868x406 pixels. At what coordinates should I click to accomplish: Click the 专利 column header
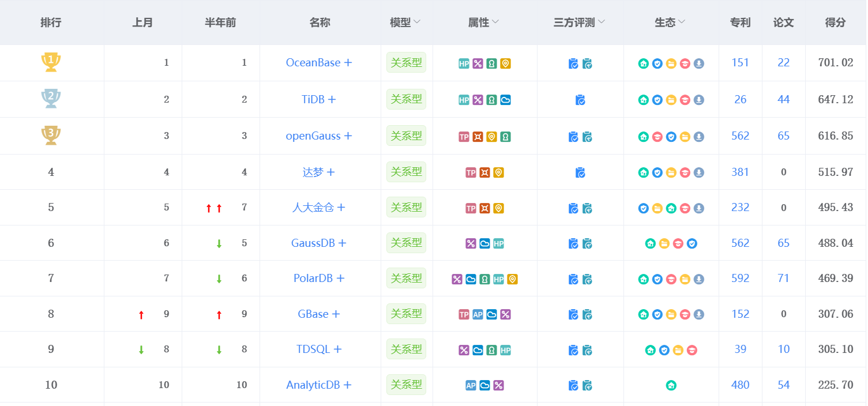pyautogui.click(x=741, y=22)
